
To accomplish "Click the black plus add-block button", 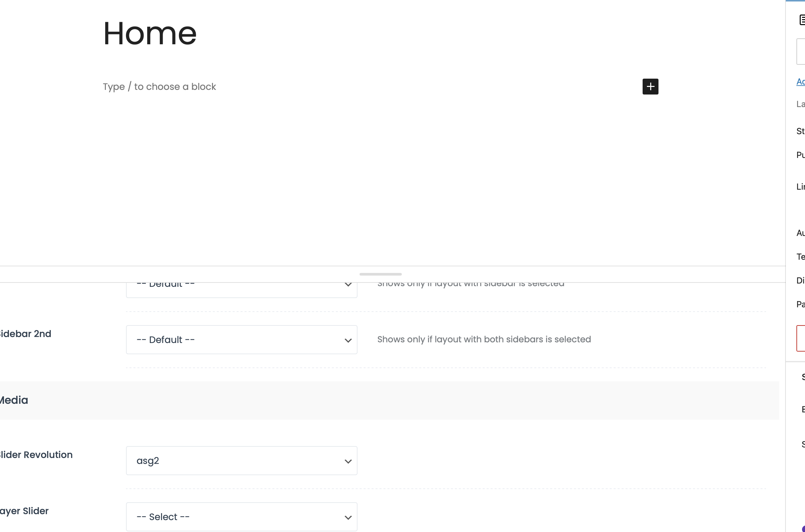I will tap(650, 87).
